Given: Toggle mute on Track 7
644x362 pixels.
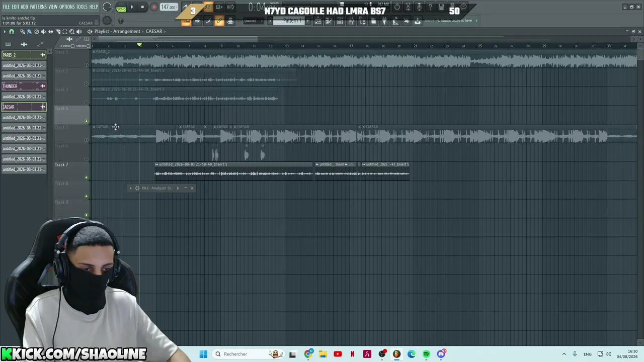Looking at the screenshot, I should [87, 177].
